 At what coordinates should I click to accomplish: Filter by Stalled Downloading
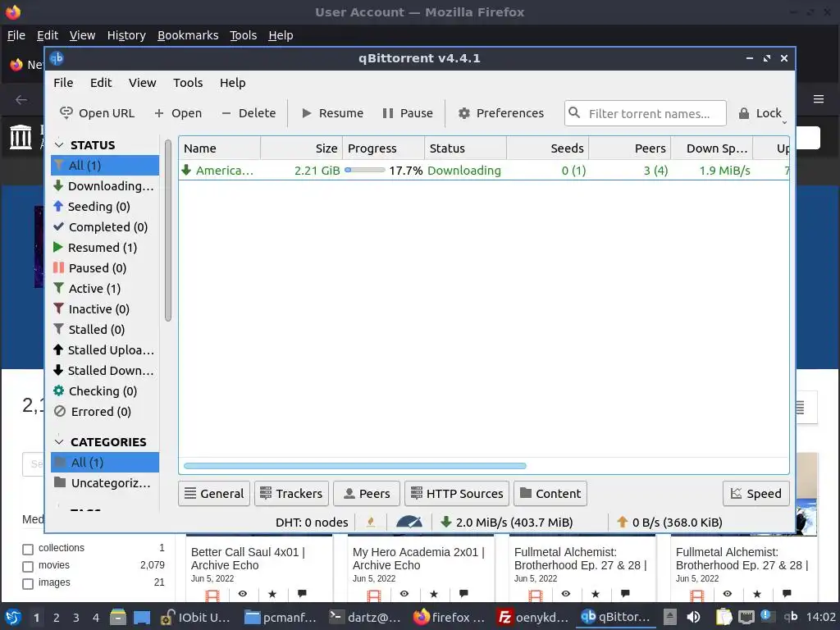pos(105,371)
